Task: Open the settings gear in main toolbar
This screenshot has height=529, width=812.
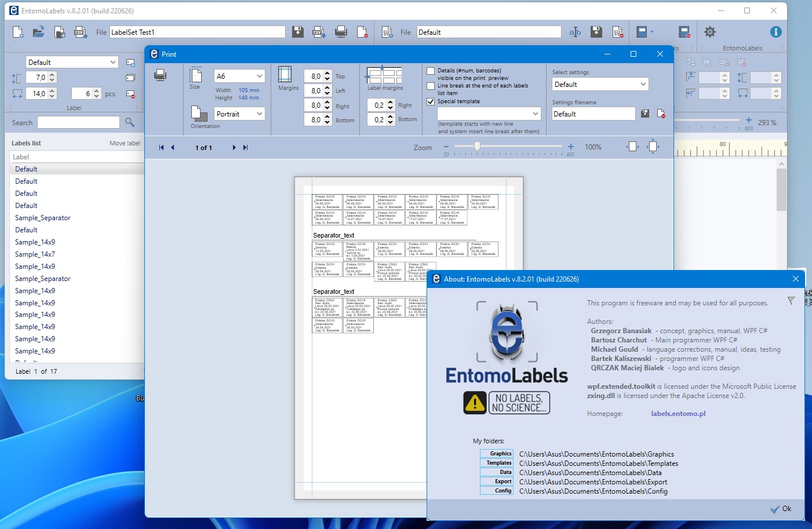Action: (x=709, y=32)
